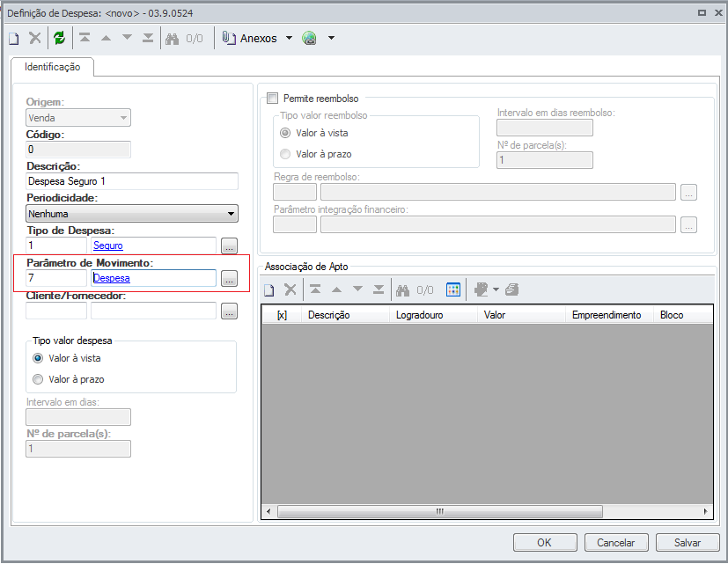Click the Cliente/Fornecedor code field
Image resolution: width=728 pixels, height=564 pixels.
(56, 311)
